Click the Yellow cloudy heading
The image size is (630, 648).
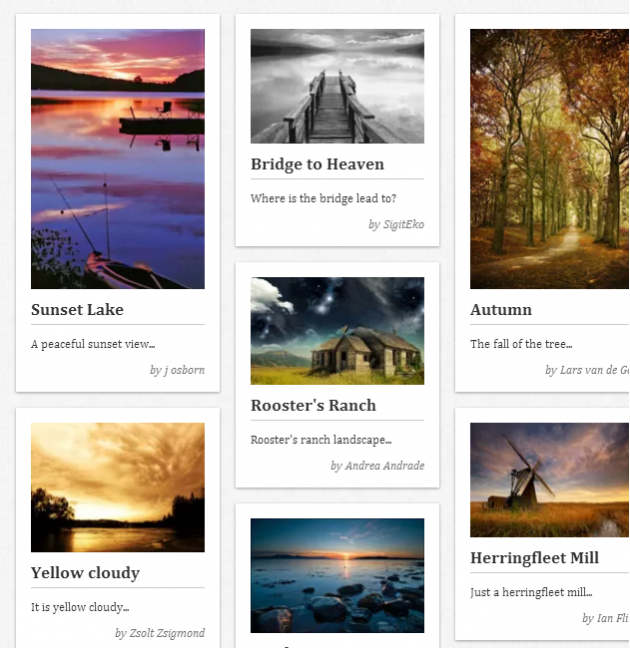86,573
